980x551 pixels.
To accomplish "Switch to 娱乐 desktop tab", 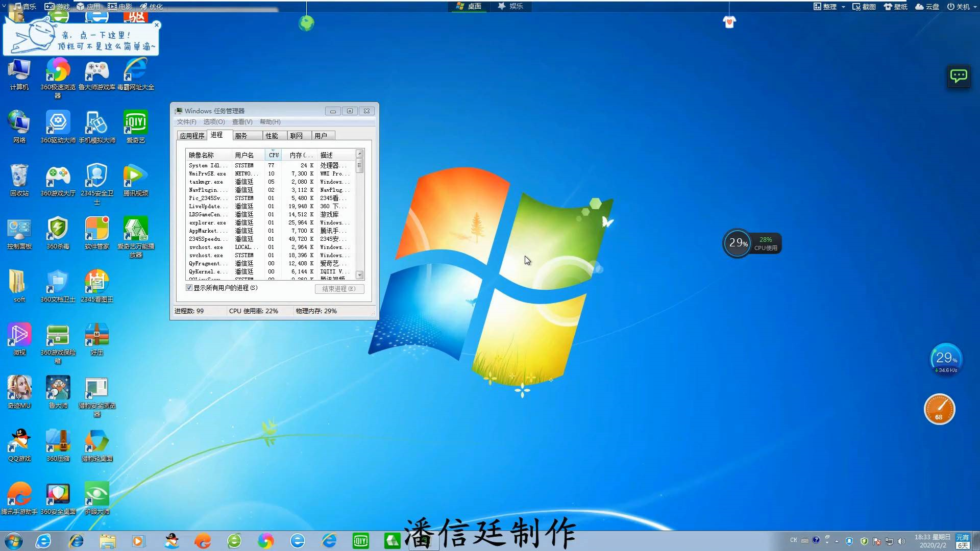I will [510, 6].
